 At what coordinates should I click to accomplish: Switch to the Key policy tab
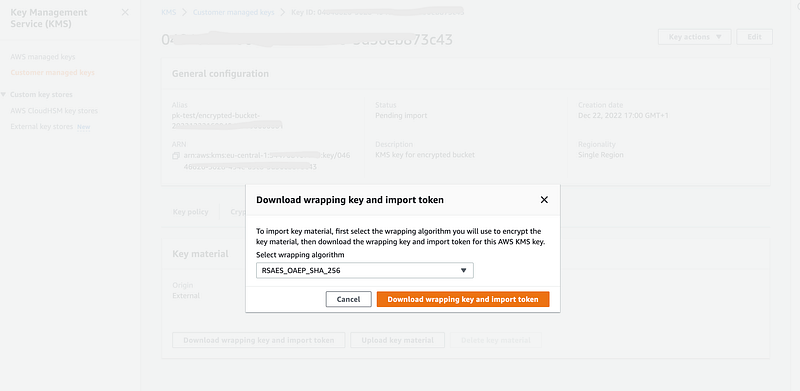(190, 212)
